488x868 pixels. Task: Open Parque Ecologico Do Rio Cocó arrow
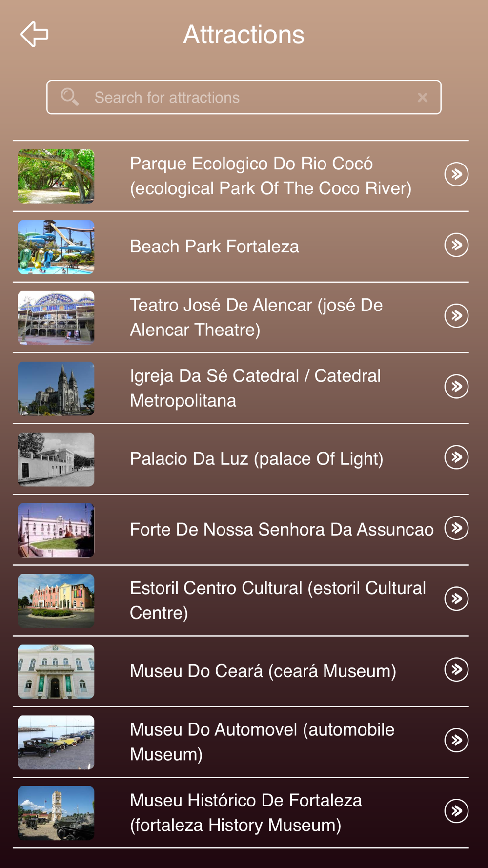click(456, 174)
